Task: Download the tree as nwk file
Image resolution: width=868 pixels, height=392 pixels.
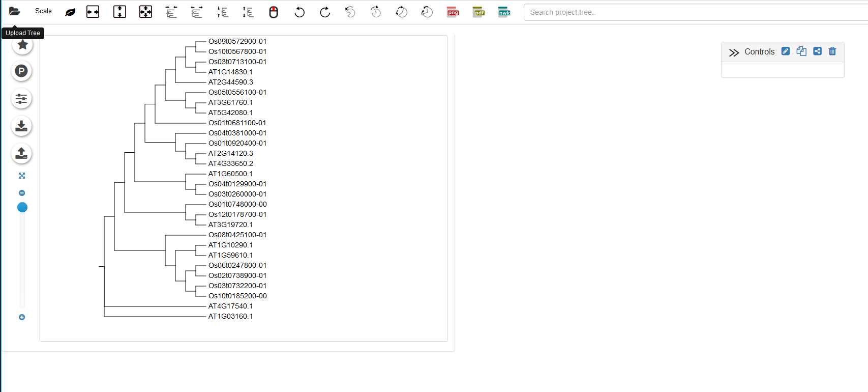Action: pos(504,12)
